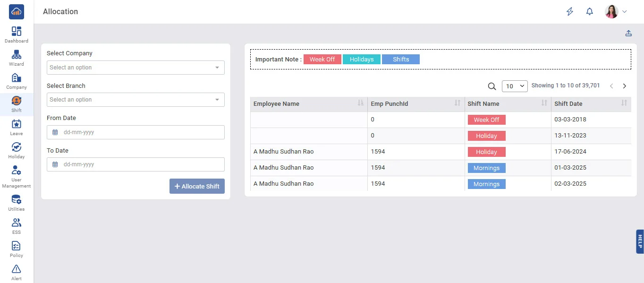The height and width of the screenshot is (283, 644).
Task: Open User Management in sidebar
Action: 17,176
